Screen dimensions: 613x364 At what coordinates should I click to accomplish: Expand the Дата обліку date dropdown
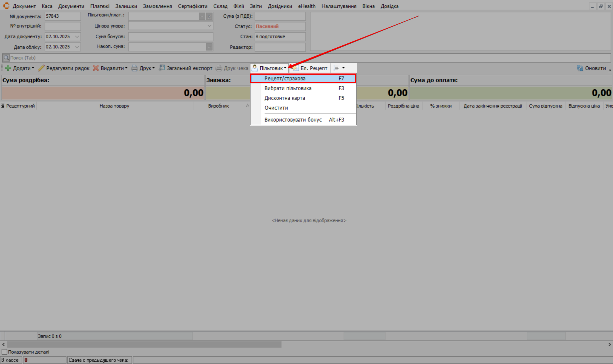77,47
